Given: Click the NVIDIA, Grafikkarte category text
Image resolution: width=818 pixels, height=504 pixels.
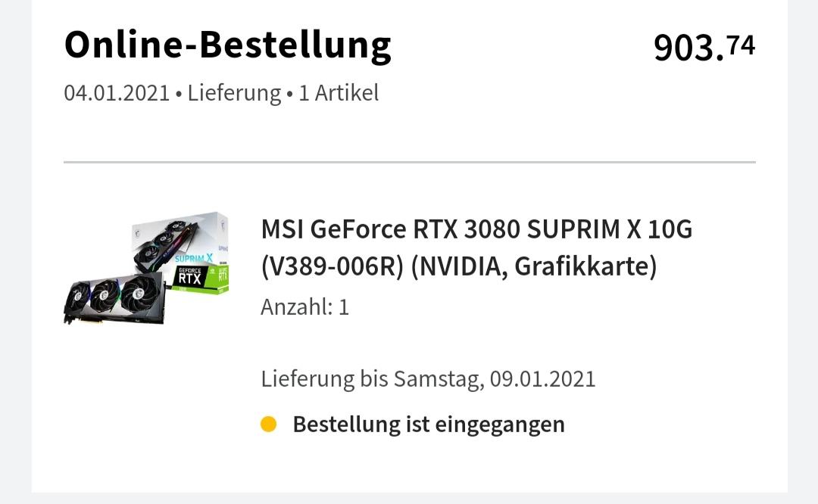Looking at the screenshot, I should coord(534,267).
